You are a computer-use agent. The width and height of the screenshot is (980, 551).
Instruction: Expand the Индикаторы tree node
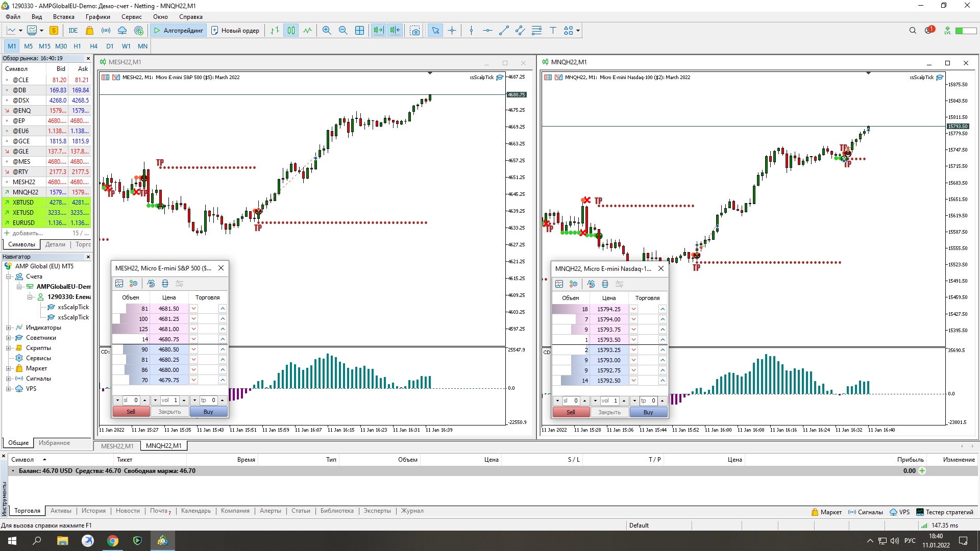pyautogui.click(x=8, y=328)
